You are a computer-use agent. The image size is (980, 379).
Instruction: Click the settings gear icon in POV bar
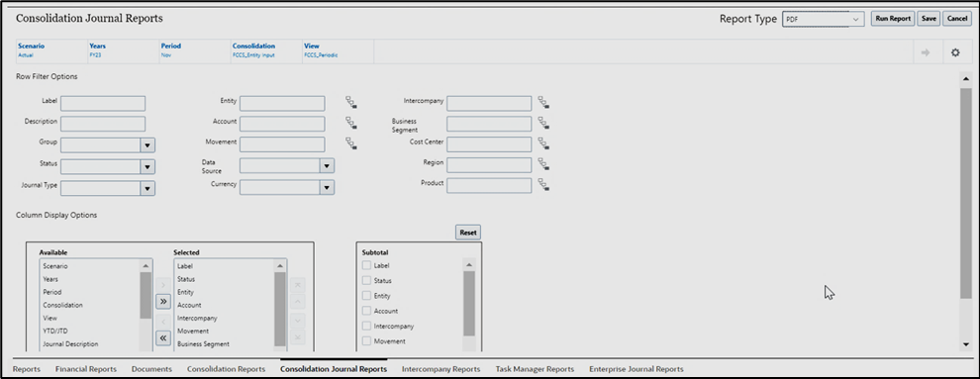[955, 52]
